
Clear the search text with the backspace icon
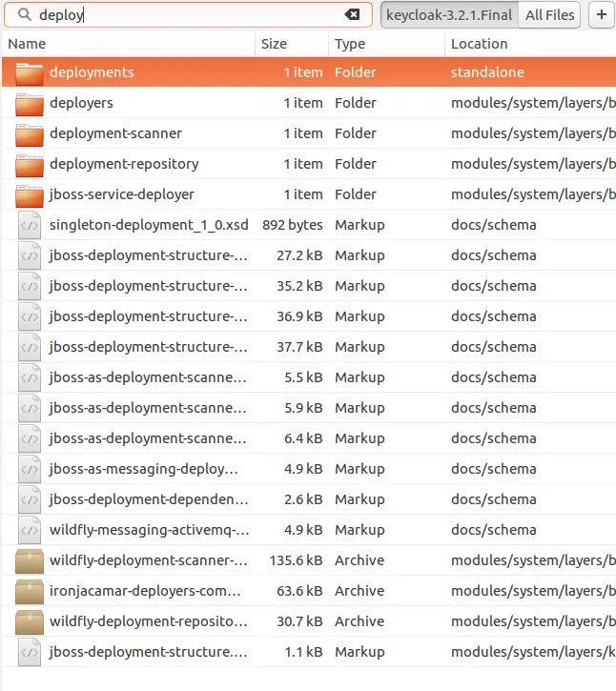pyautogui.click(x=352, y=14)
